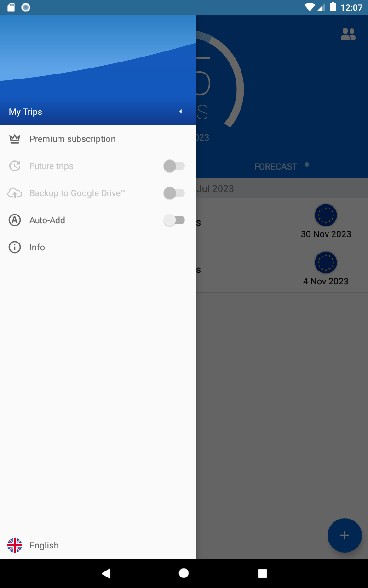Viewport: 368px width, 588px height.
Task: Tap EU flag for 4 Nov 2023 trip
Action: (x=326, y=262)
